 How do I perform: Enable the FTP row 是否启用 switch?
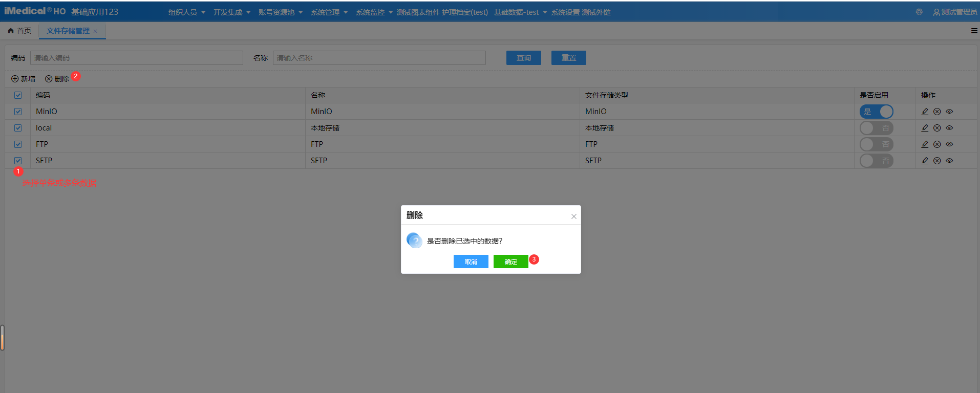click(876, 144)
